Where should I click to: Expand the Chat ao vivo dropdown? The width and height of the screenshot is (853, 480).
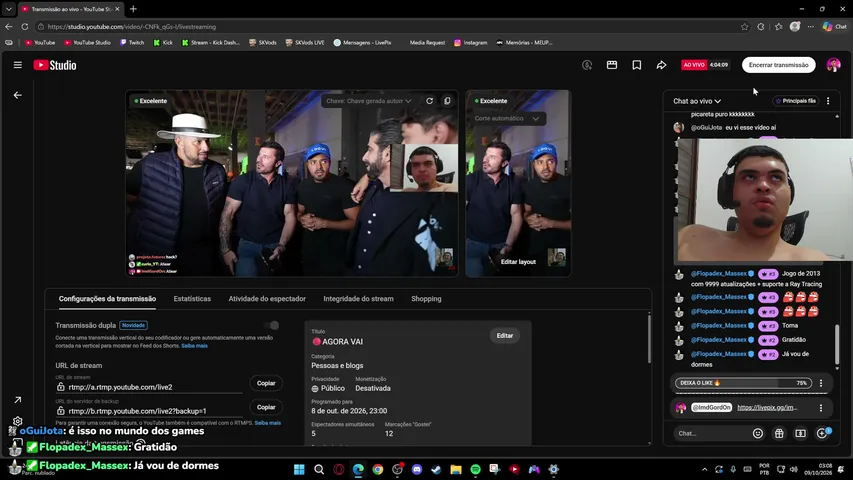(x=697, y=101)
